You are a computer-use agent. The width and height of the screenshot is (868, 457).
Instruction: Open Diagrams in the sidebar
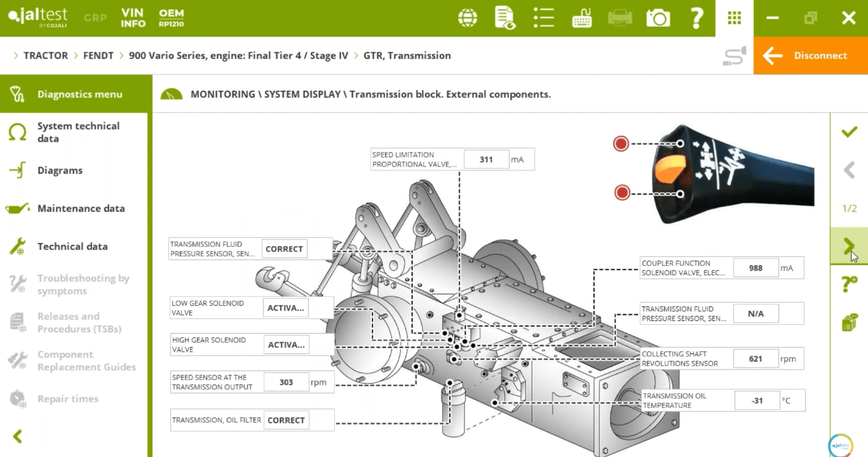(x=60, y=170)
